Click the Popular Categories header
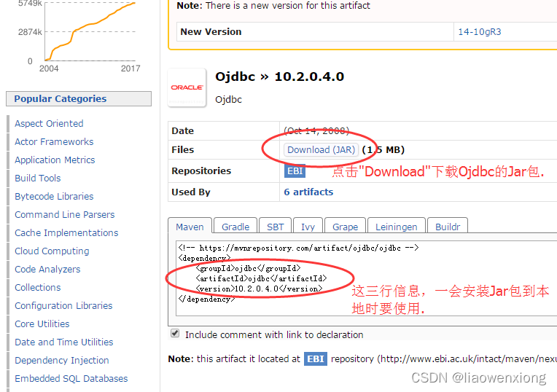 tap(79, 98)
